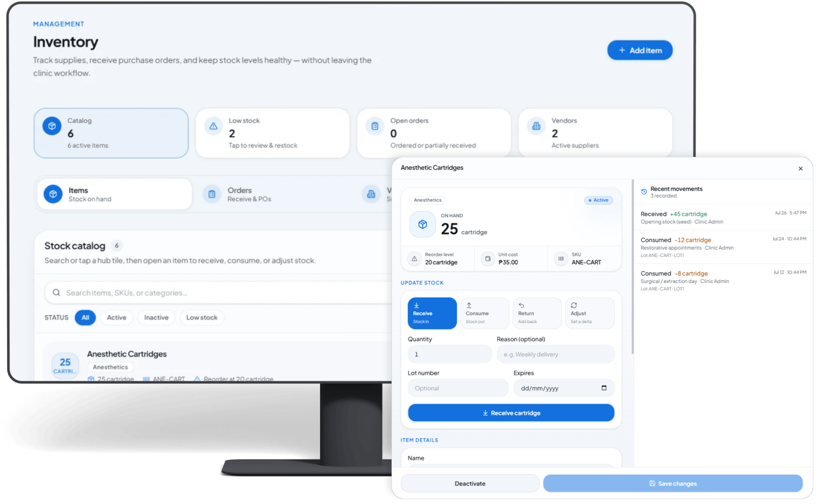Screen dimensions: 819x504
Task: Click the Quantity input field
Action: tap(449, 354)
